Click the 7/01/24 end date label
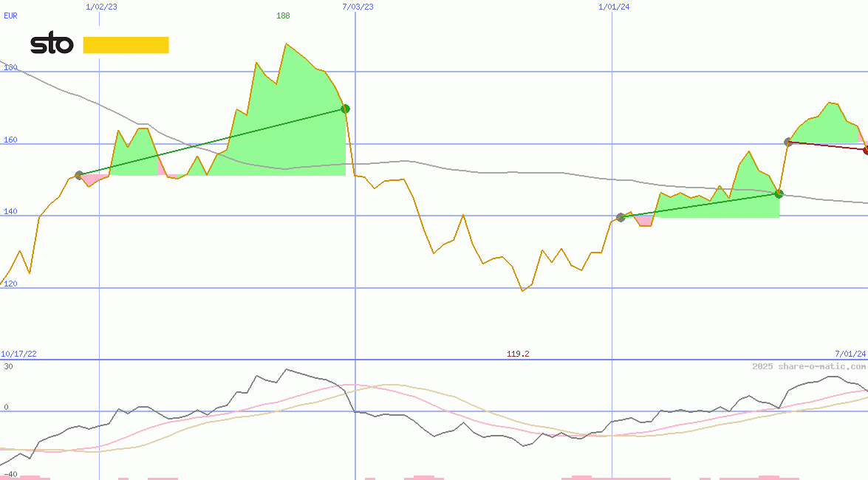868x480 pixels. pos(850,354)
